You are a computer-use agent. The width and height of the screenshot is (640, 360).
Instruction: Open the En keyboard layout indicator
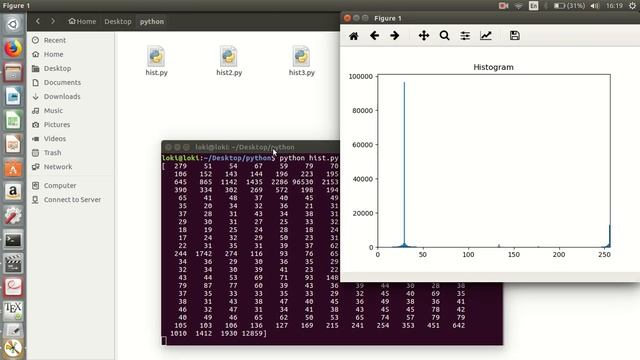coord(533,6)
